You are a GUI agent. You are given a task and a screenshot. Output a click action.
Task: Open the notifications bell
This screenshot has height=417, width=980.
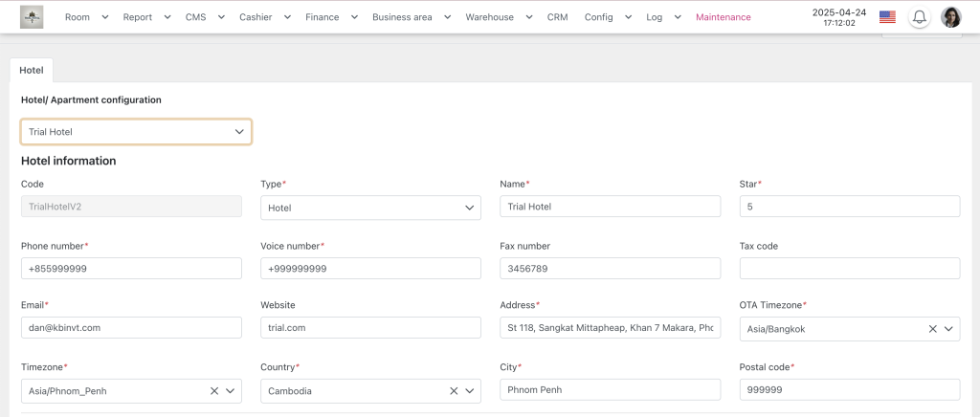(919, 17)
